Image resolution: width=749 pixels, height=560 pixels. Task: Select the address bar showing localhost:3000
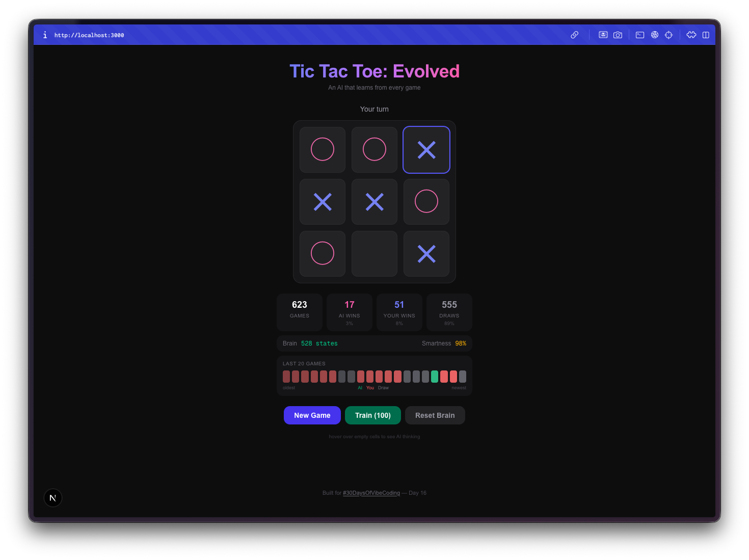[x=89, y=35]
